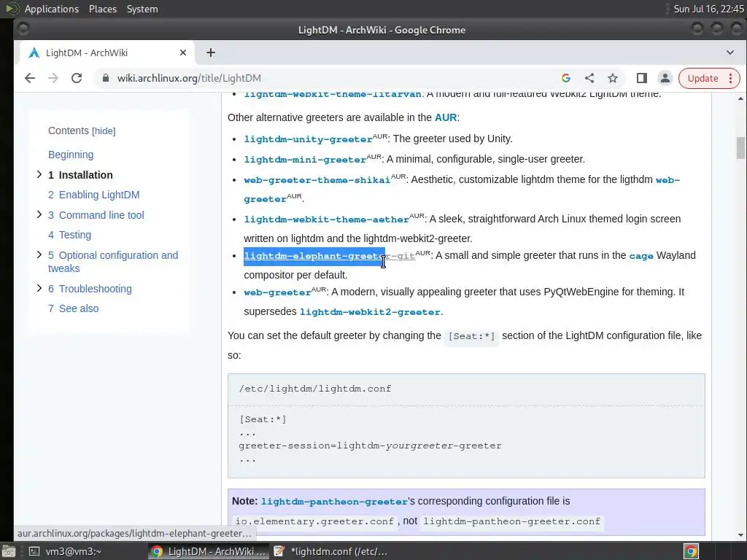Click Chrome icon in panel tray corner
Image resolution: width=747 pixels, height=560 pixels.
coord(691,551)
